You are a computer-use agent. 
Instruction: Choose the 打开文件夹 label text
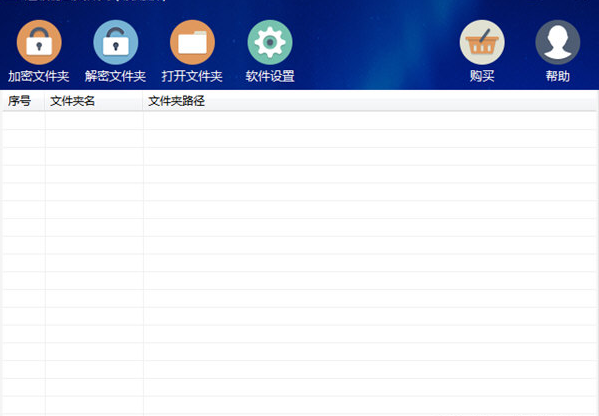coord(193,76)
